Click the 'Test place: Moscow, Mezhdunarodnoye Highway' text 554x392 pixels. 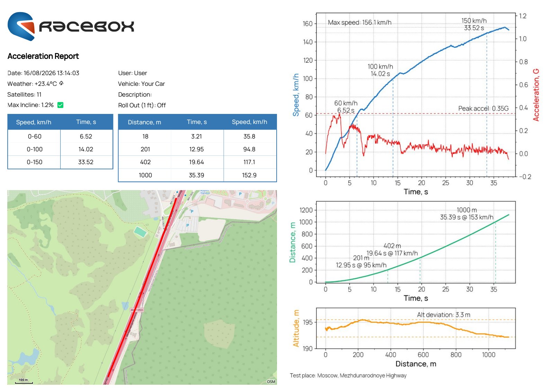click(x=348, y=375)
